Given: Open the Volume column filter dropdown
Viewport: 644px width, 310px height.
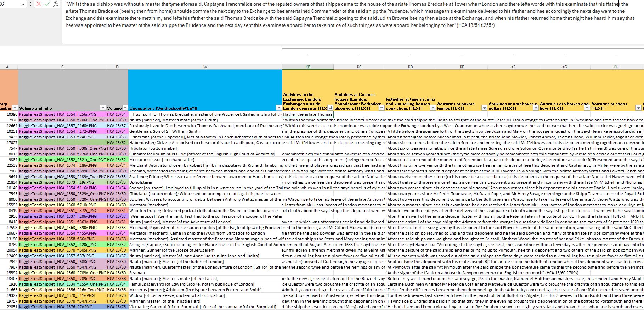Looking at the screenshot, I should pos(125,108).
